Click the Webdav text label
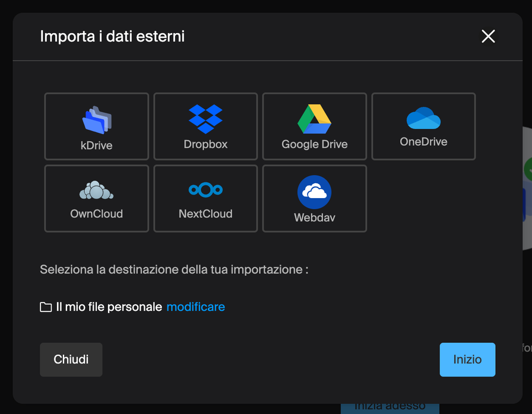 pyautogui.click(x=314, y=218)
